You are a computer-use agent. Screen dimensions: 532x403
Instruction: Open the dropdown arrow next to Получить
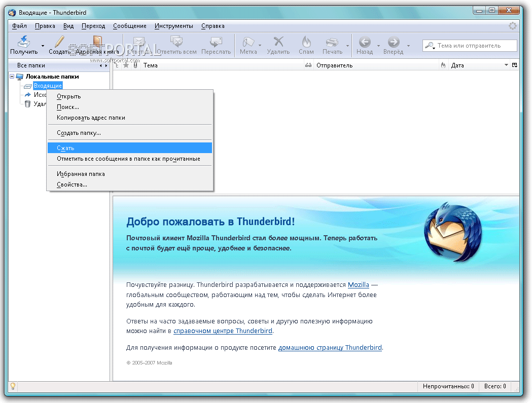click(43, 46)
